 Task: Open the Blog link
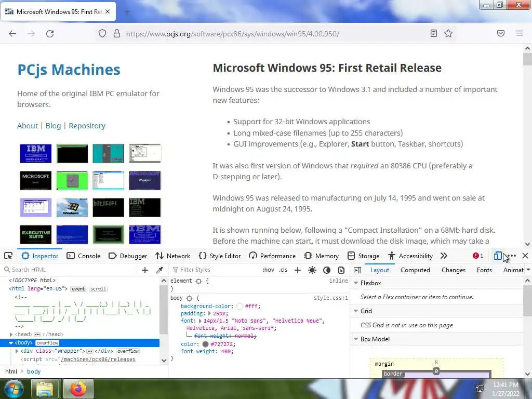tap(54, 126)
